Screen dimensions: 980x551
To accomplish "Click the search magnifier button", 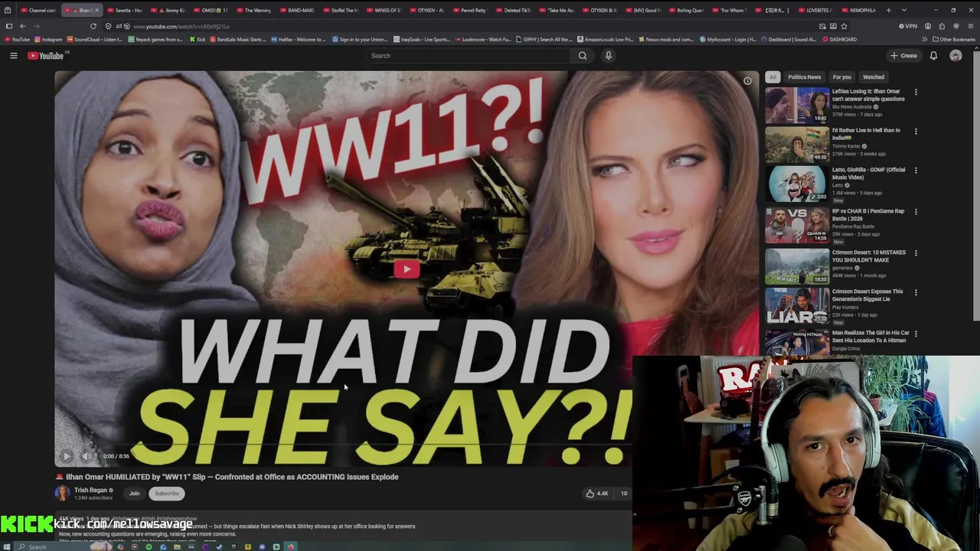I will click(583, 55).
